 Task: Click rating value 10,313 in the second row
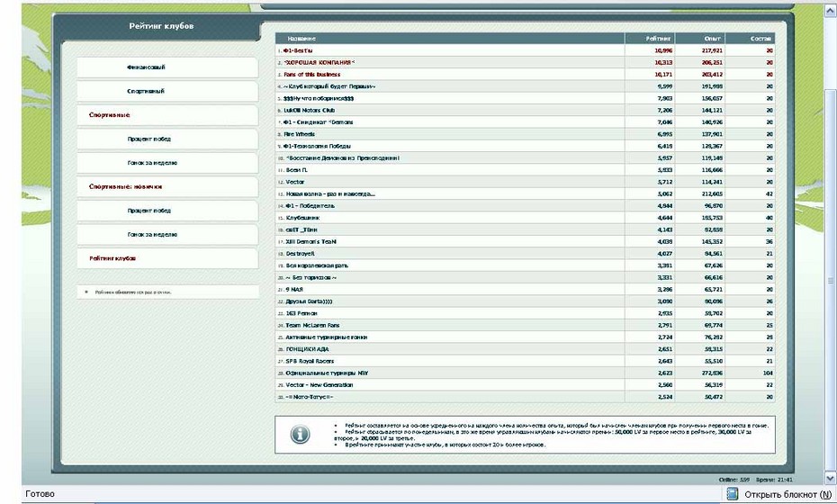(663, 62)
